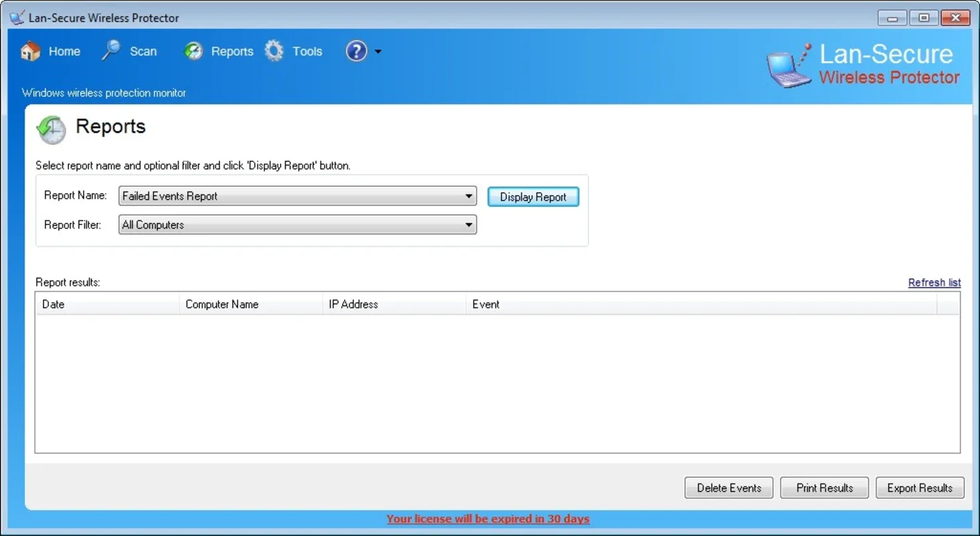Image resolution: width=980 pixels, height=536 pixels.
Task: Sort by the Computer Name column header
Action: pos(250,304)
